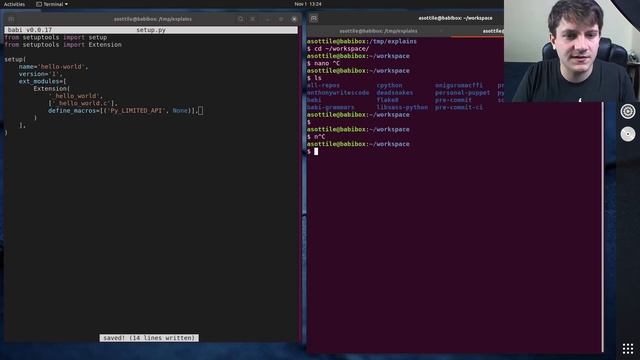
Task: Click the left terminal window title bar text
Action: click(x=153, y=19)
